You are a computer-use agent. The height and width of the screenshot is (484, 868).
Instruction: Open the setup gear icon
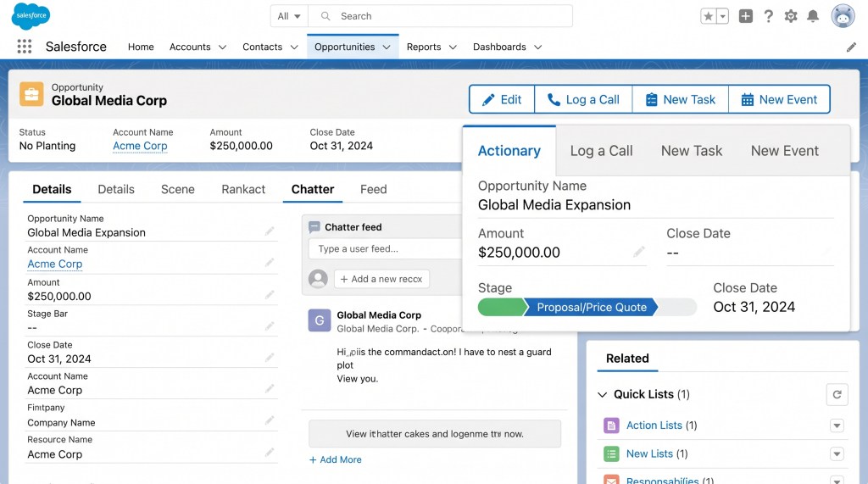pyautogui.click(x=791, y=16)
